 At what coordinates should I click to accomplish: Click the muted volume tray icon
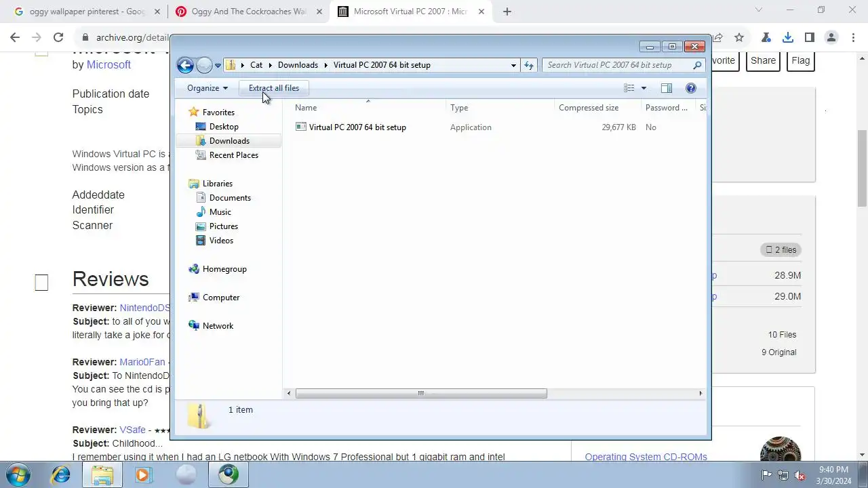tap(800, 475)
